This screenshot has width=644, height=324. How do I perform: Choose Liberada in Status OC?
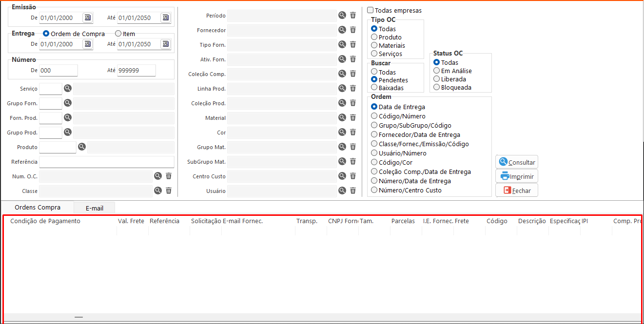pyautogui.click(x=437, y=79)
